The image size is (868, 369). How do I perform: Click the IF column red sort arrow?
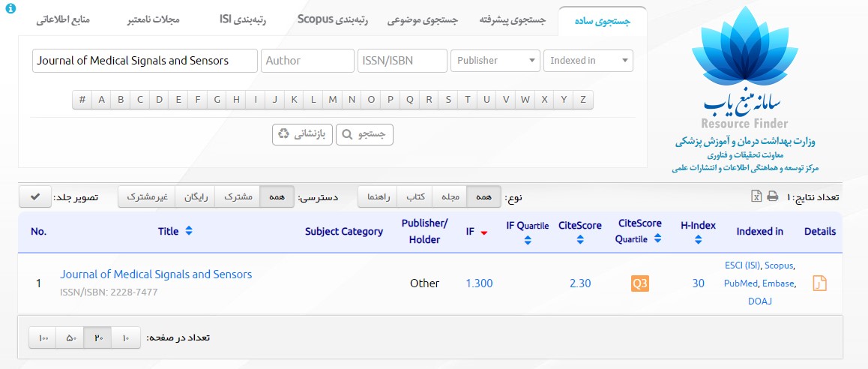point(484,232)
